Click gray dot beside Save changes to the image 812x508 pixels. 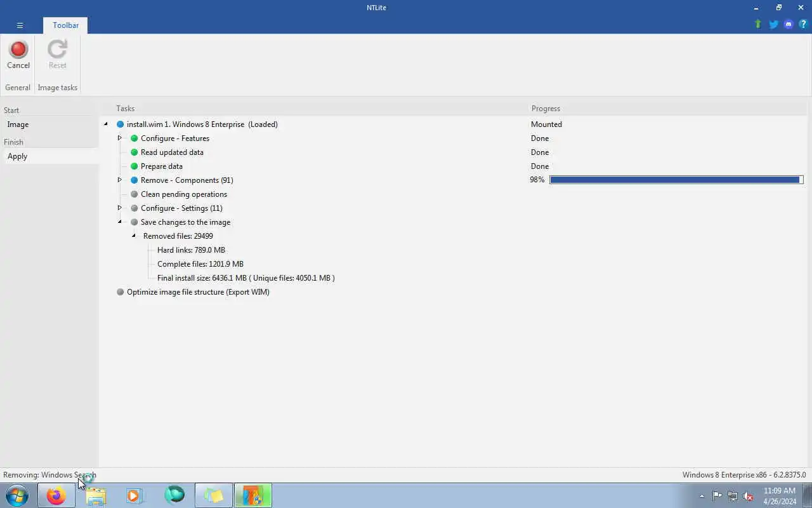click(x=134, y=222)
